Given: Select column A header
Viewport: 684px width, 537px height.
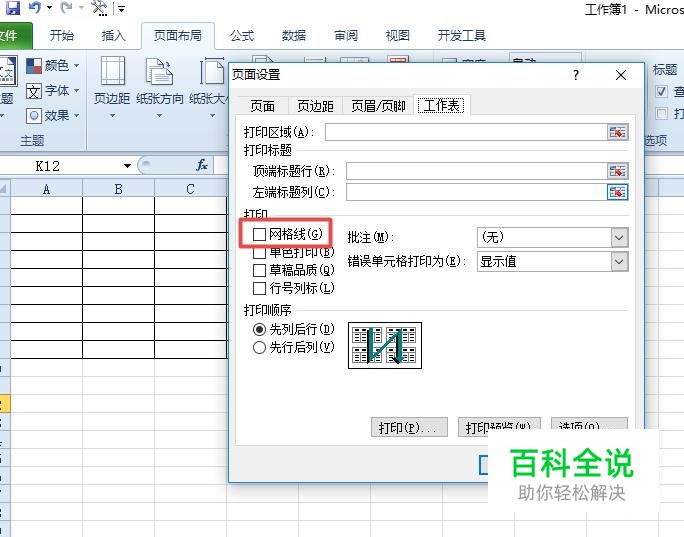Looking at the screenshot, I should click(46, 189).
